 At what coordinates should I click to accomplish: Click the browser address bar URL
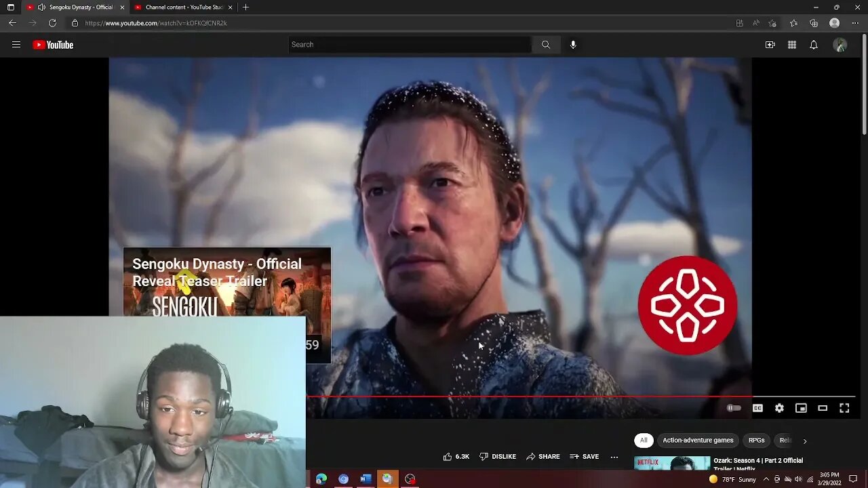point(156,23)
